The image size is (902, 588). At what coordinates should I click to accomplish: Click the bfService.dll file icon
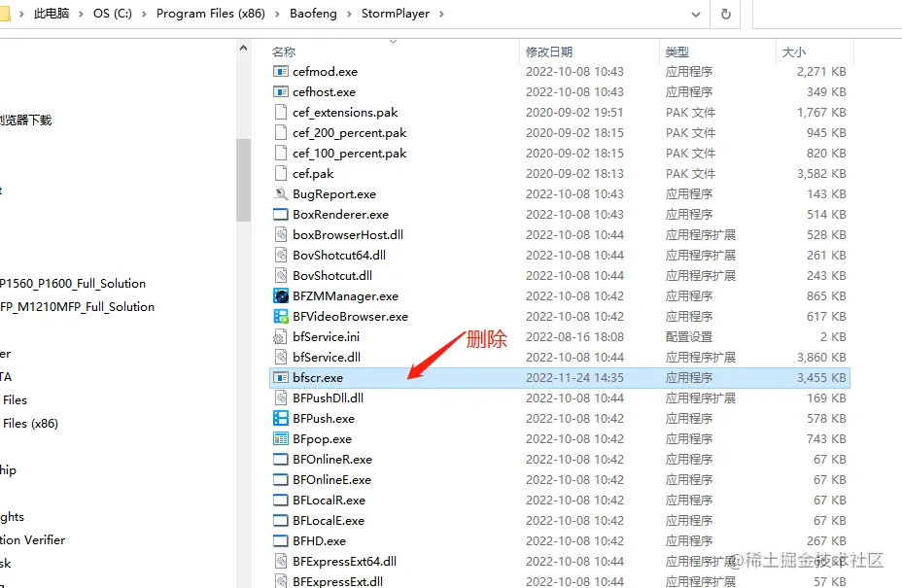pos(281,358)
